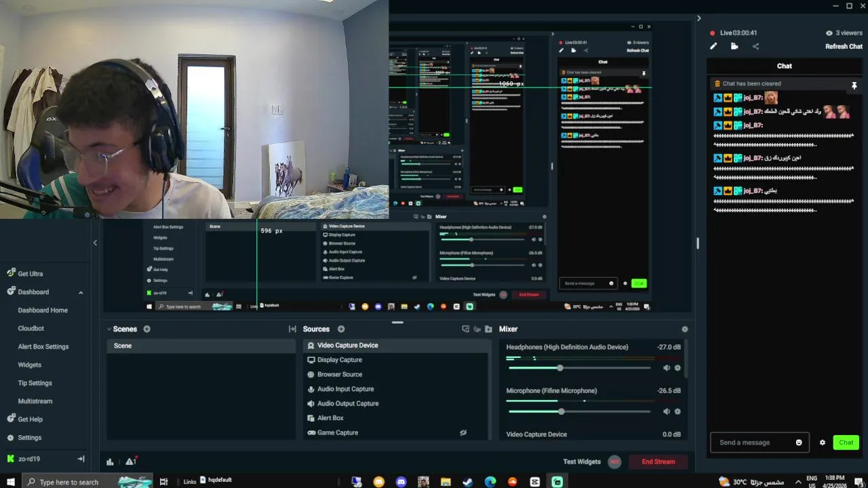This screenshot has width=868, height=488.
Task: Select the Video Capture Device source
Action: click(396, 346)
